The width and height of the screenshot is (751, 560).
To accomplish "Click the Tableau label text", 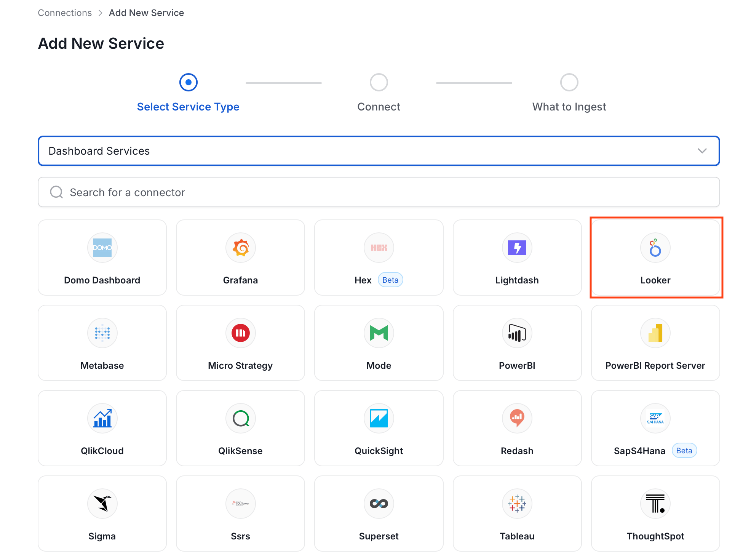I will (517, 536).
